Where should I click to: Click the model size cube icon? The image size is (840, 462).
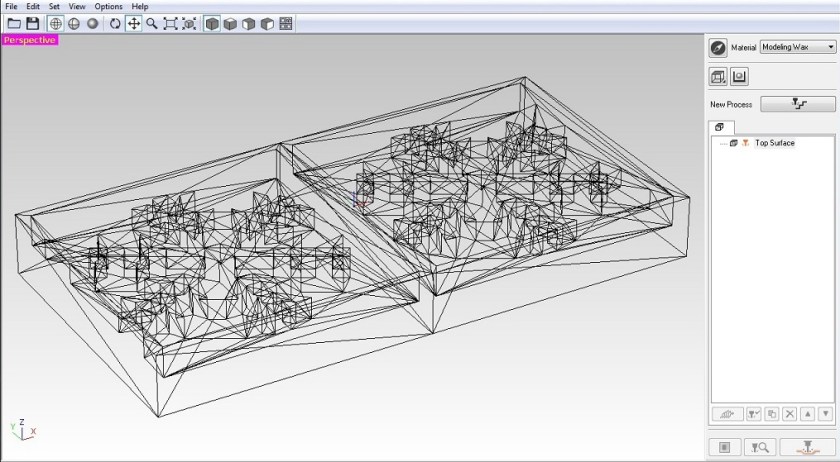click(718, 77)
